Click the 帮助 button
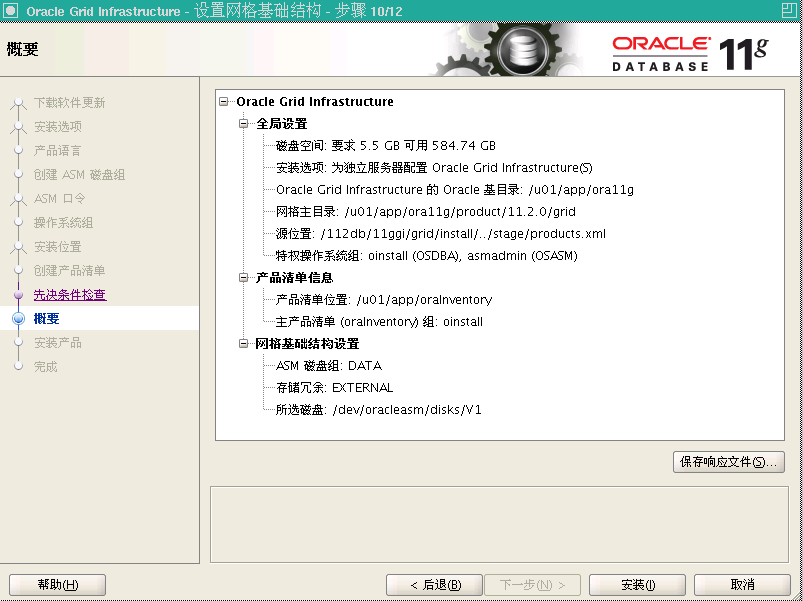803x601 pixels. (x=57, y=584)
